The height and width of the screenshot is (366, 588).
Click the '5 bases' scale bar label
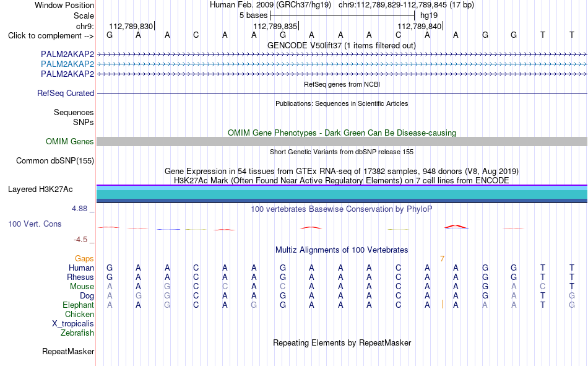(x=254, y=15)
